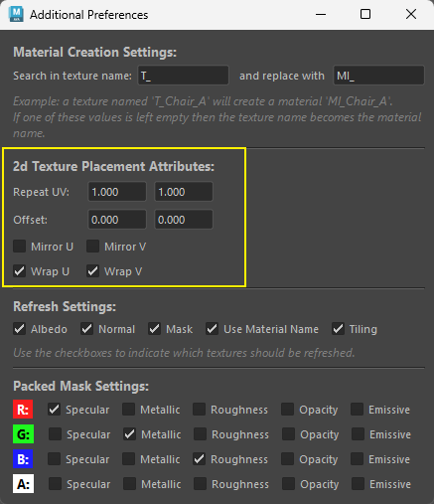
Task: Disable the Wrap V checkbox
Action: pyautogui.click(x=93, y=271)
